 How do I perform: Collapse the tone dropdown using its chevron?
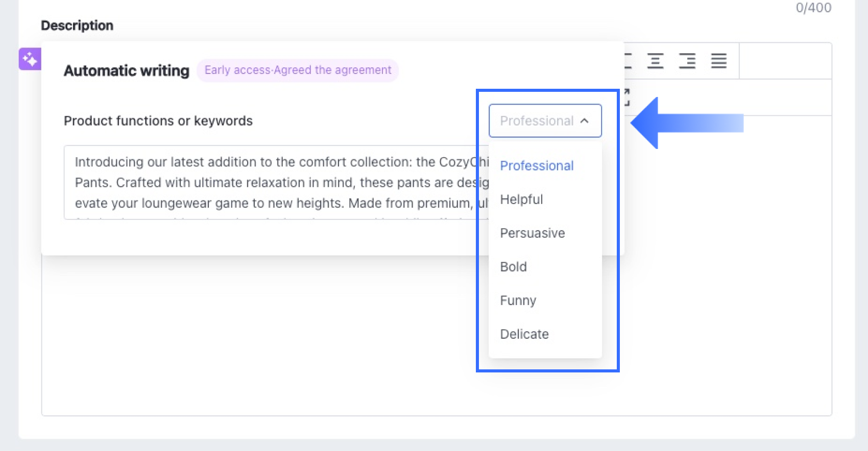tap(585, 121)
